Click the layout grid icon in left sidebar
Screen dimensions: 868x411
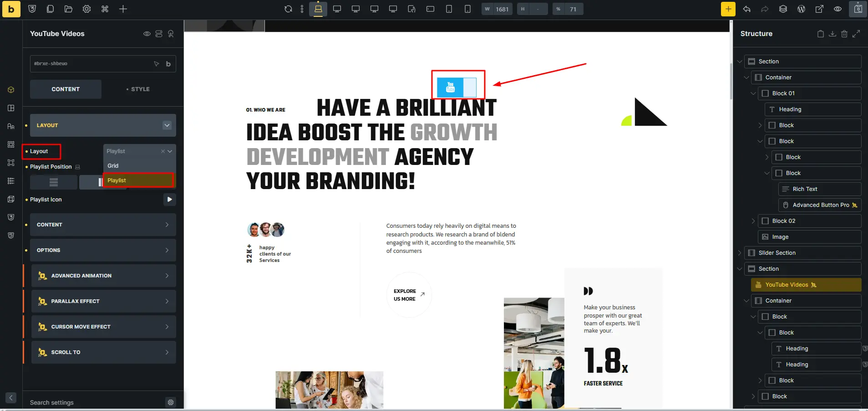[11, 108]
